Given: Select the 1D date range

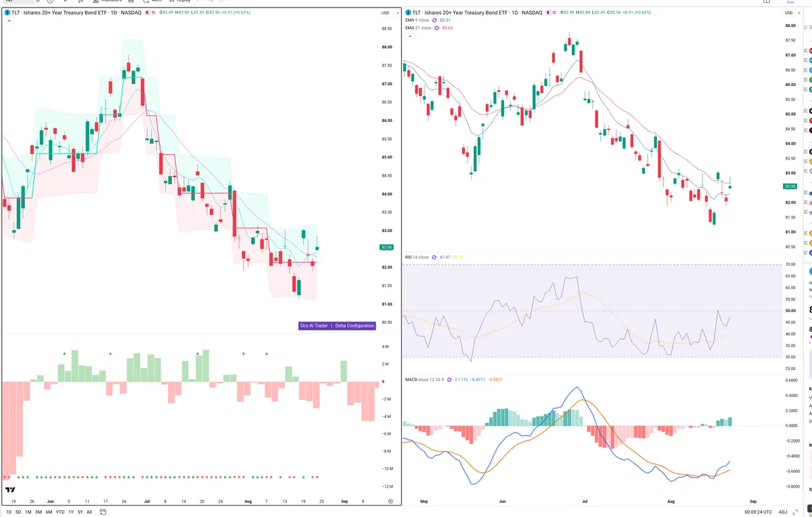Looking at the screenshot, I should point(8,512).
